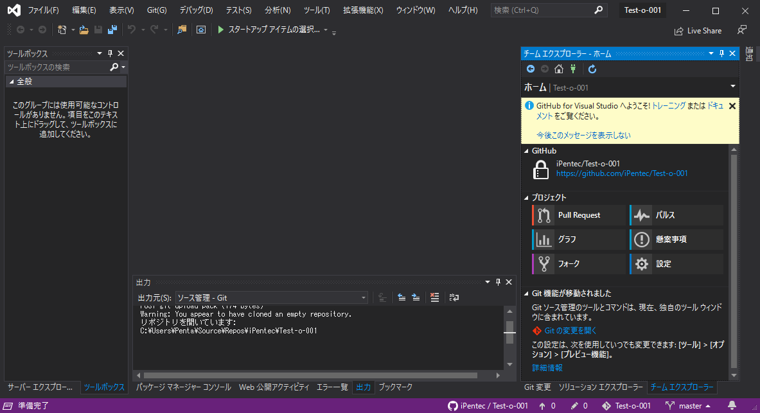Image resolution: width=760 pixels, height=413 pixels.
Task: Open the GitHub repository URL link
Action: click(x=622, y=174)
